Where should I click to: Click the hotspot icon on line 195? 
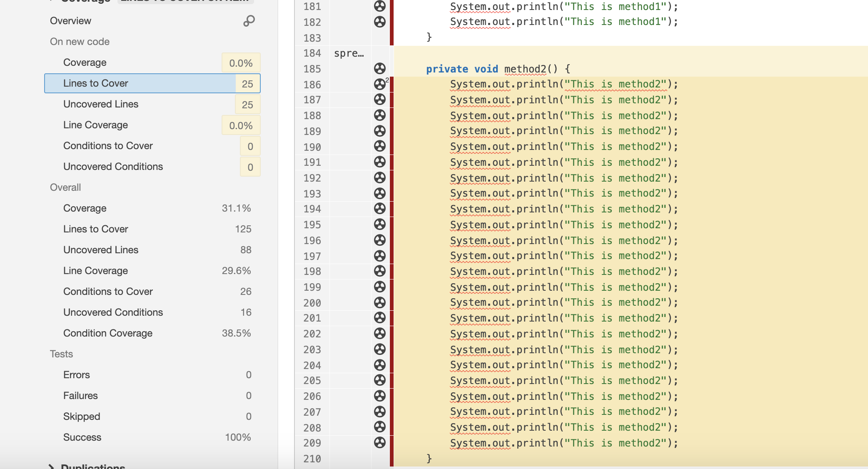pos(379,225)
